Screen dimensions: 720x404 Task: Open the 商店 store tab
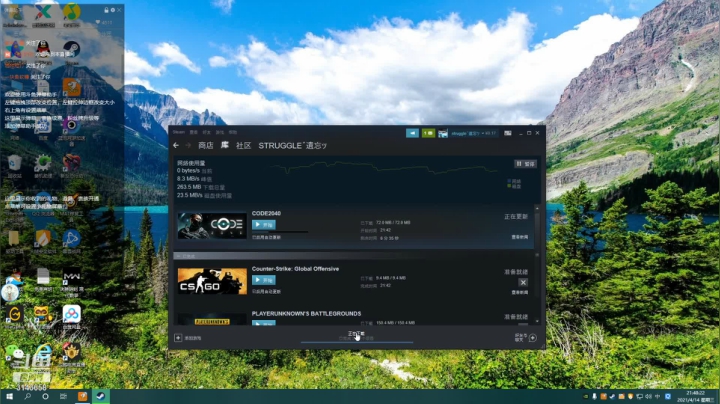pos(206,145)
